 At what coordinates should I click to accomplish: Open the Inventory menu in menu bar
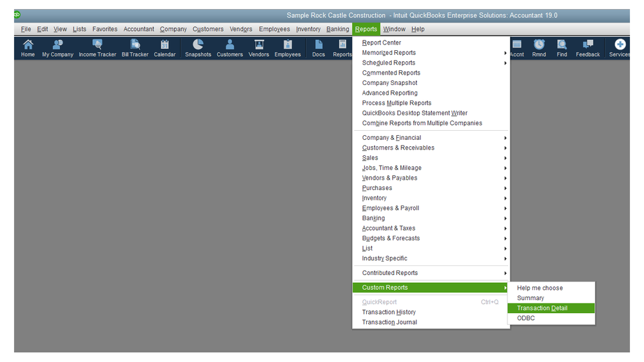[x=308, y=29]
